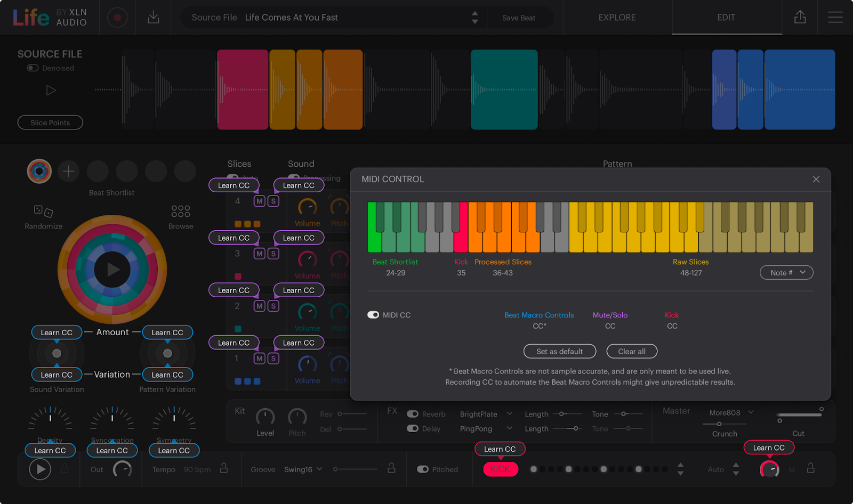Click the export share icon top right
The height and width of the screenshot is (504, 853).
tap(799, 17)
